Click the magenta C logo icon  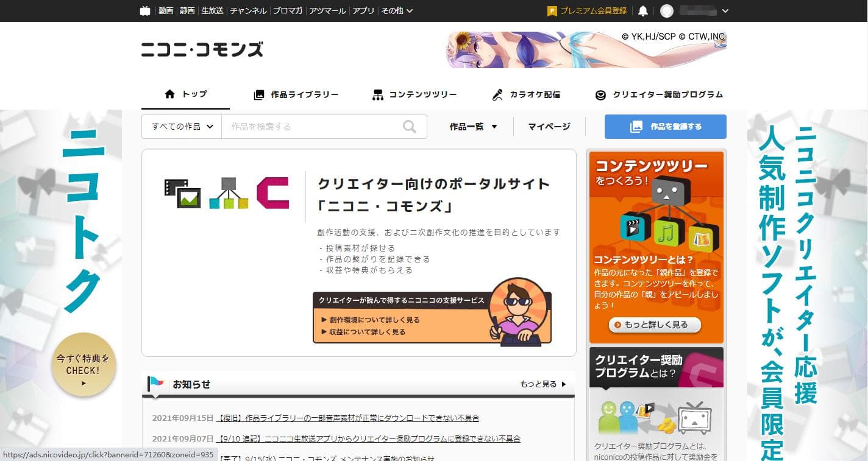coord(272,193)
